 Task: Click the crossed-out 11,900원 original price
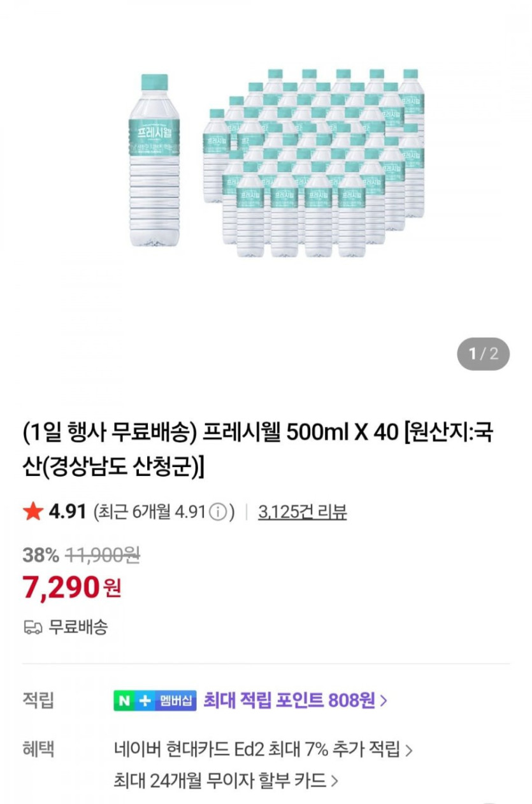pyautogui.click(x=102, y=555)
